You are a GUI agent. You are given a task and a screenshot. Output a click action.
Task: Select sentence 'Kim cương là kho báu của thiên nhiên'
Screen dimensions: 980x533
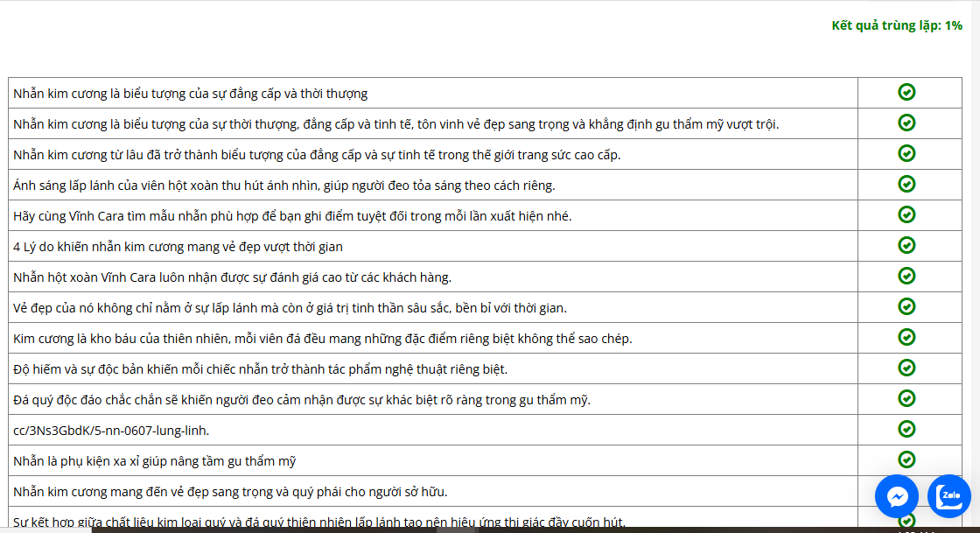click(x=323, y=339)
